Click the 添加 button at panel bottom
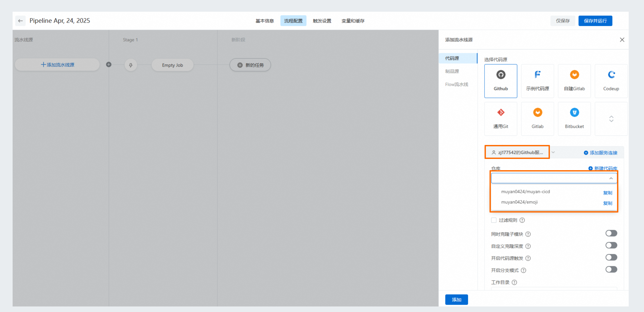Viewport: 644px width, 312px height. [456, 299]
